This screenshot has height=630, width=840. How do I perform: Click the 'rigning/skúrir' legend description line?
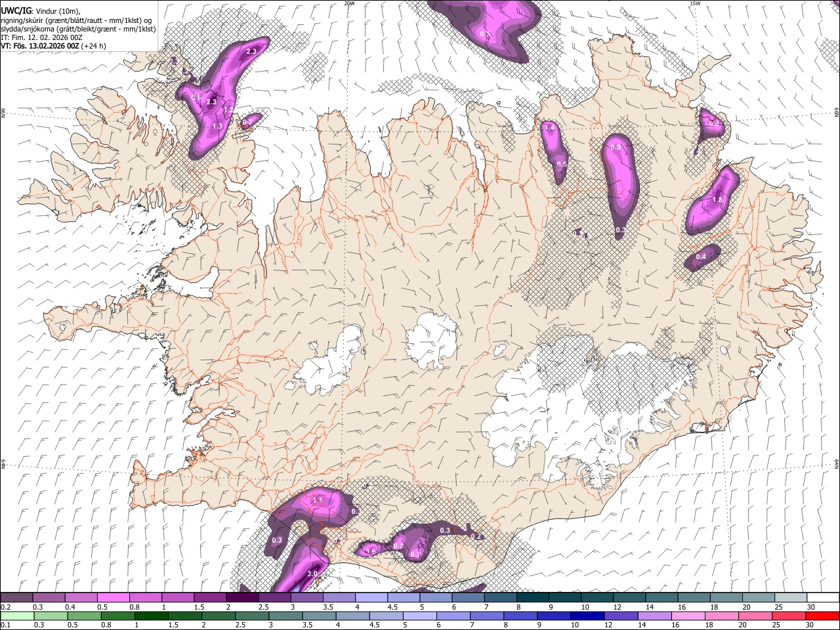76,20
